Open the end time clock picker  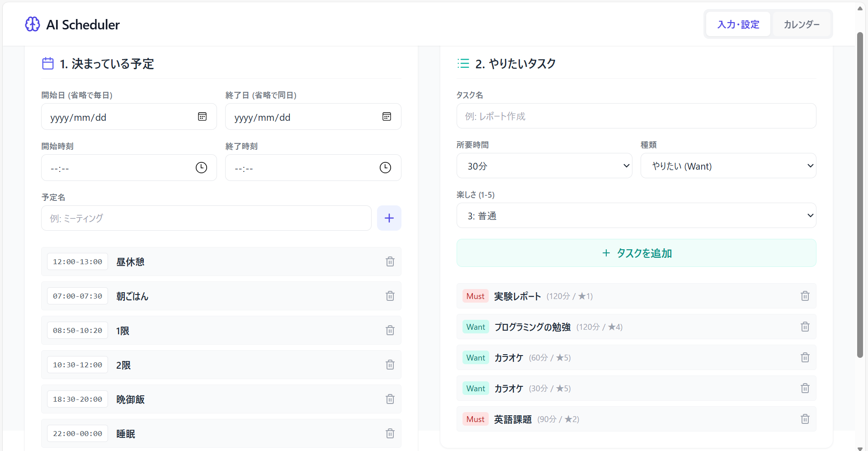point(385,168)
